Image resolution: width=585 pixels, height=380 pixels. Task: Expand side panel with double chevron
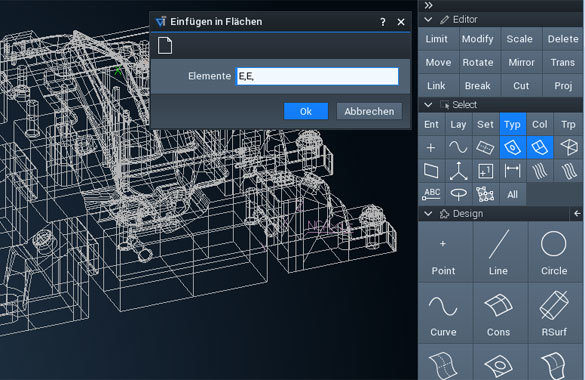click(x=428, y=5)
